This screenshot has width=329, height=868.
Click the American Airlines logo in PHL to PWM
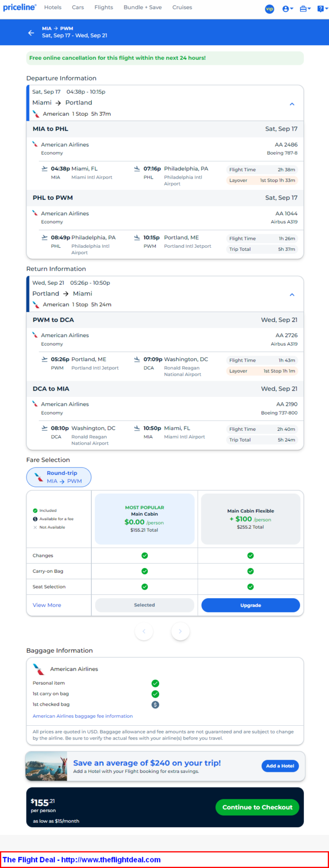(35, 213)
